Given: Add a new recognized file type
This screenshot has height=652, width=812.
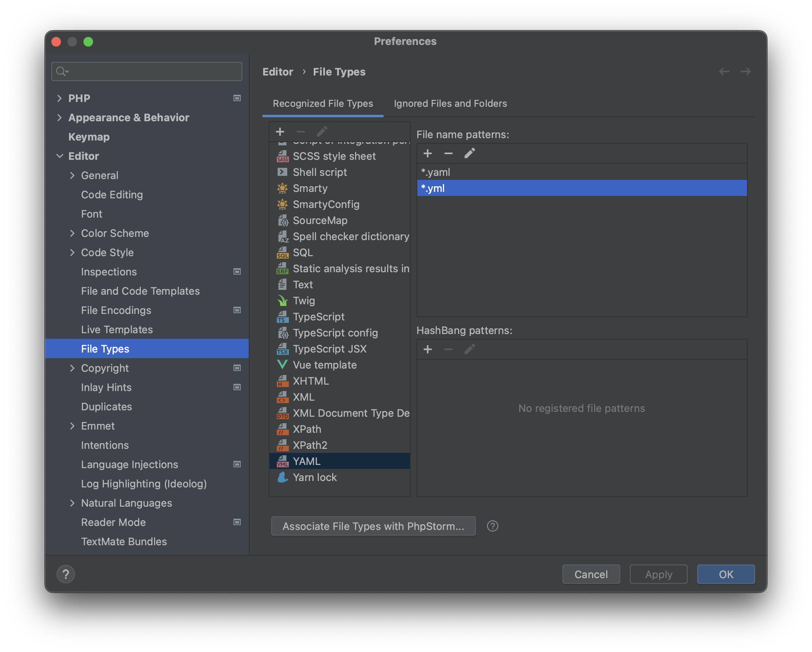Looking at the screenshot, I should click(280, 132).
